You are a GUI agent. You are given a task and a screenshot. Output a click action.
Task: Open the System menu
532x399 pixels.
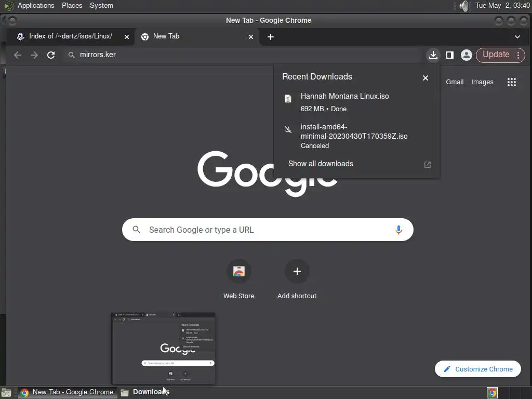click(x=101, y=5)
